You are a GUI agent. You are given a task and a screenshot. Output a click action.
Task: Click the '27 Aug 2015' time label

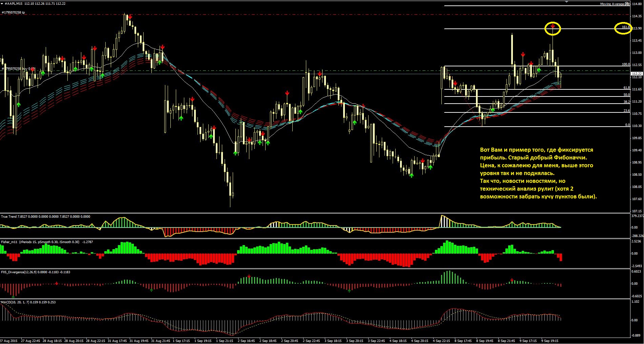point(9,341)
